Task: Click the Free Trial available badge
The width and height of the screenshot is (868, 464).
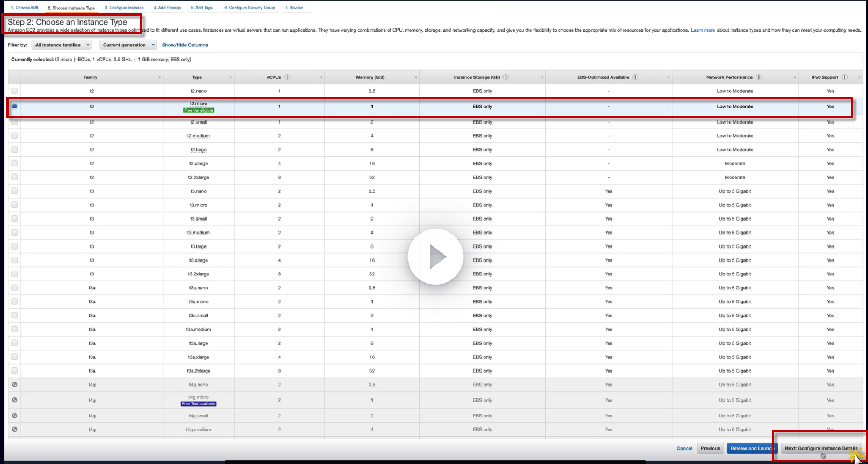Action: pos(199,404)
